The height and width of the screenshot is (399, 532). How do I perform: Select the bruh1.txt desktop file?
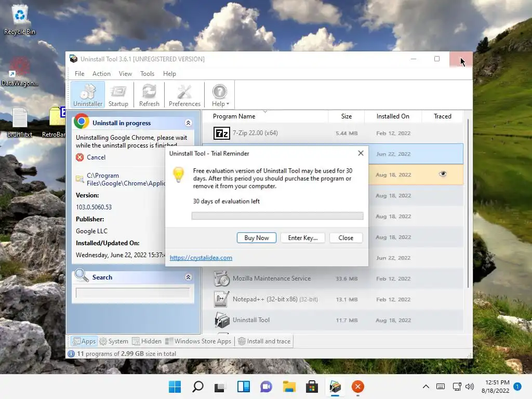click(x=20, y=123)
